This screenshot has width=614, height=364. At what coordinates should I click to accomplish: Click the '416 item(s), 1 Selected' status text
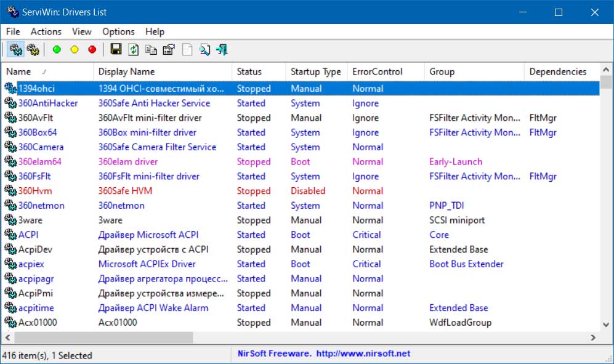coord(47,355)
